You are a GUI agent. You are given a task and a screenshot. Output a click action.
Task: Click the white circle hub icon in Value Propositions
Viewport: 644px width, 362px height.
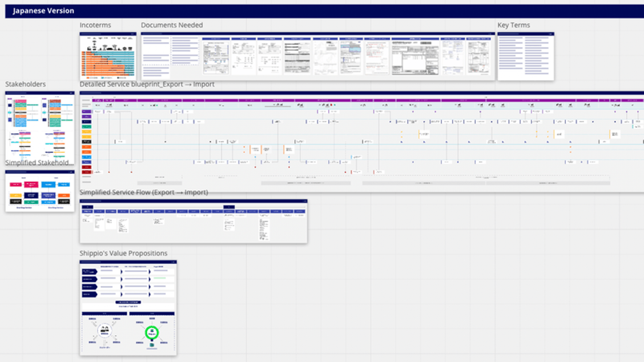click(105, 333)
